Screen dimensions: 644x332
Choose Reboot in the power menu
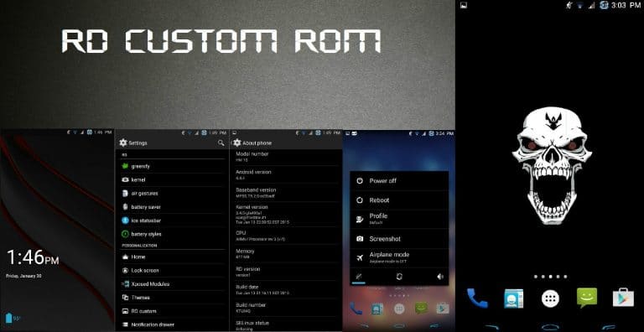click(x=399, y=200)
